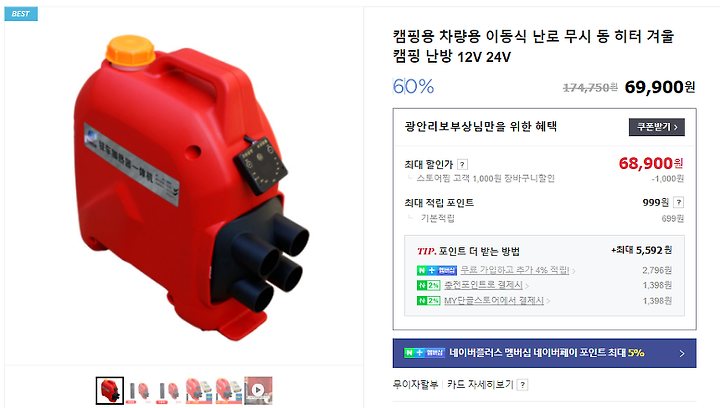
Task: Select second product thumbnail
Action: [x=138, y=391]
